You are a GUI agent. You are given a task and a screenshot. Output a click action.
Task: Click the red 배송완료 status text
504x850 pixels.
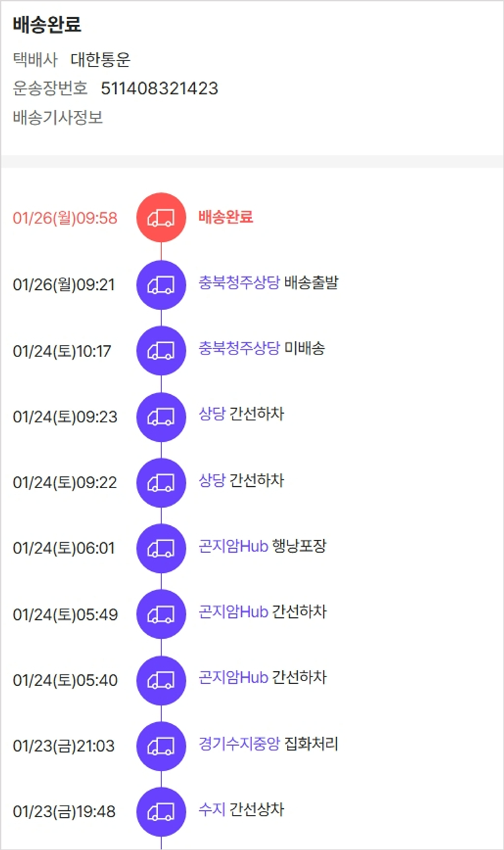(x=226, y=217)
